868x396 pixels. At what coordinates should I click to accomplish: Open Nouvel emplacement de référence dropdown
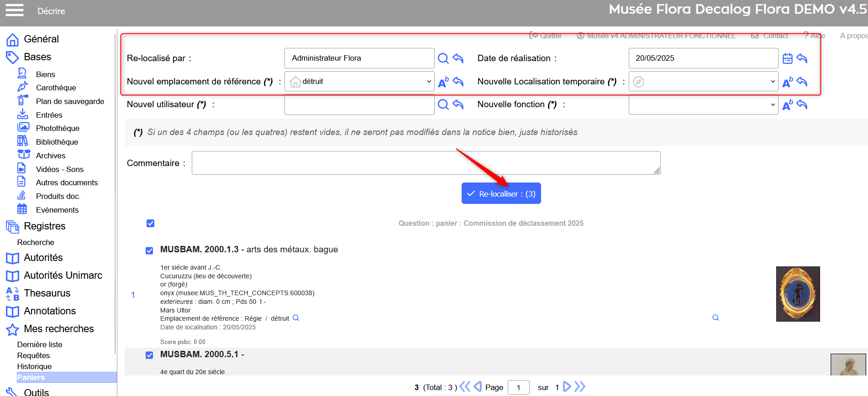[359, 82]
